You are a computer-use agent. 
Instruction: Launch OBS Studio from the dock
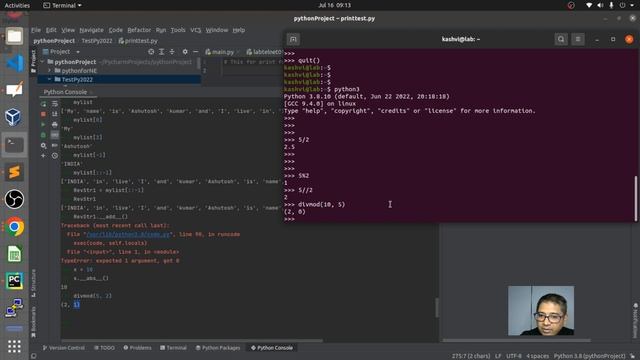14,199
